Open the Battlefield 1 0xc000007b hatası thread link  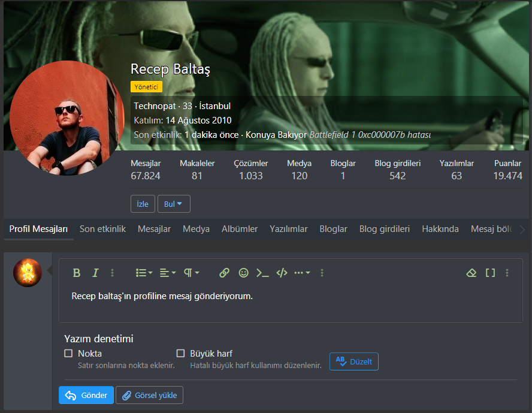[370, 135]
